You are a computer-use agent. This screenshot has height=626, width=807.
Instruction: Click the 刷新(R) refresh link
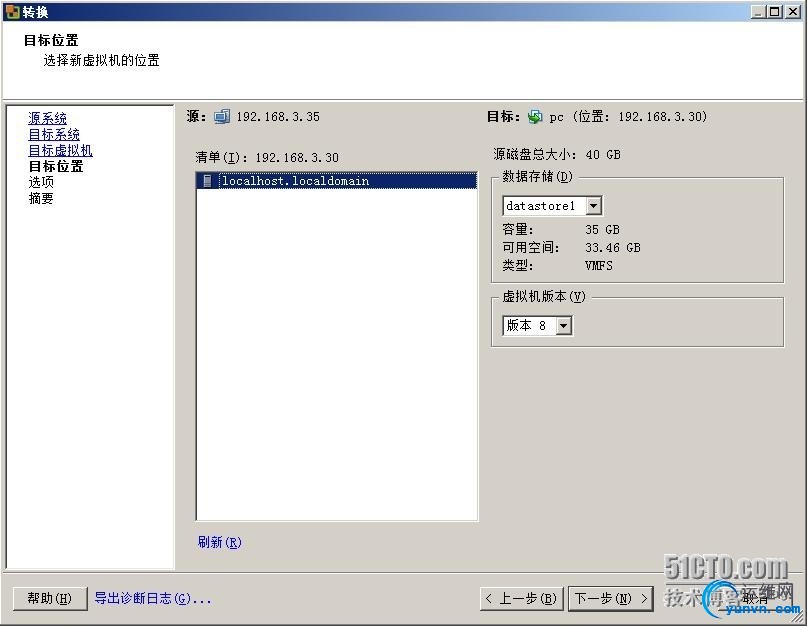coord(218,541)
